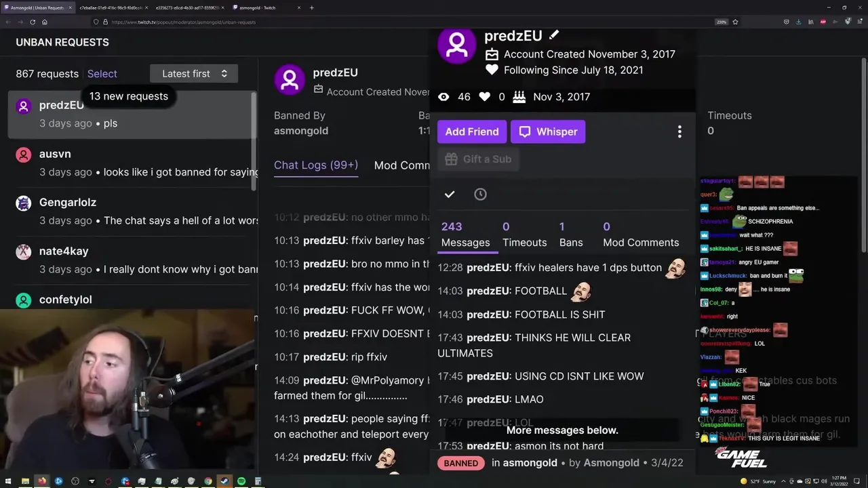View the 1 Bans tab
The width and height of the screenshot is (868, 488).
[571, 235]
